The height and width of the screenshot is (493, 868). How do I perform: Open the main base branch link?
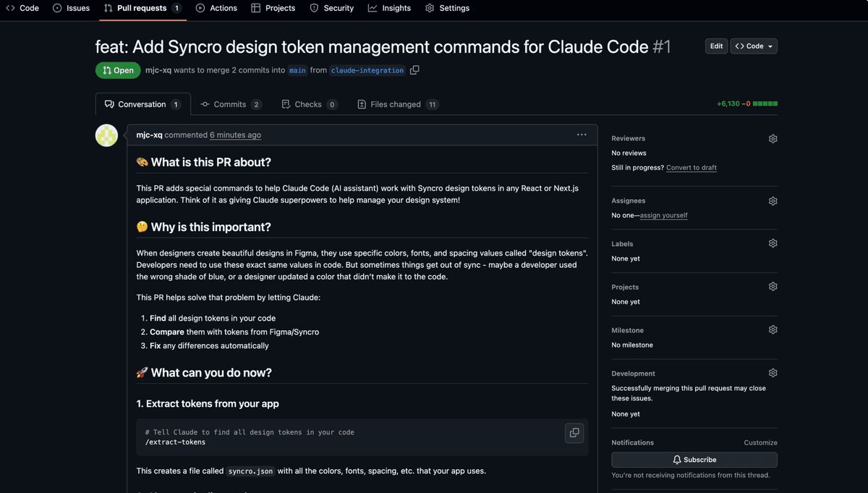click(x=297, y=70)
